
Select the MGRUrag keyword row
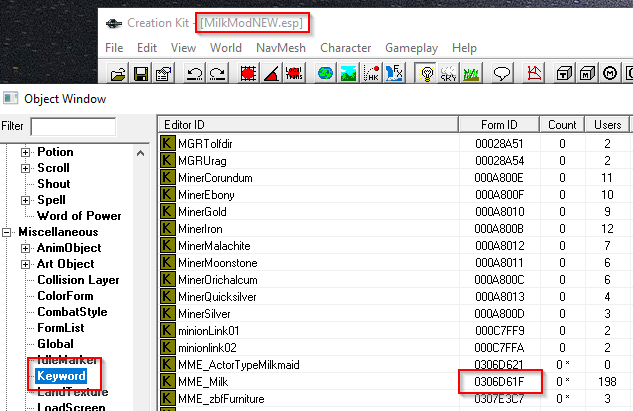(394, 161)
